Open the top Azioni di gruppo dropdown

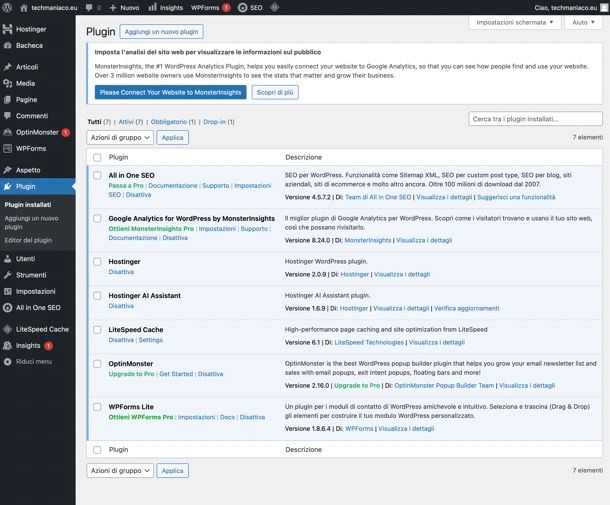pyautogui.click(x=120, y=137)
